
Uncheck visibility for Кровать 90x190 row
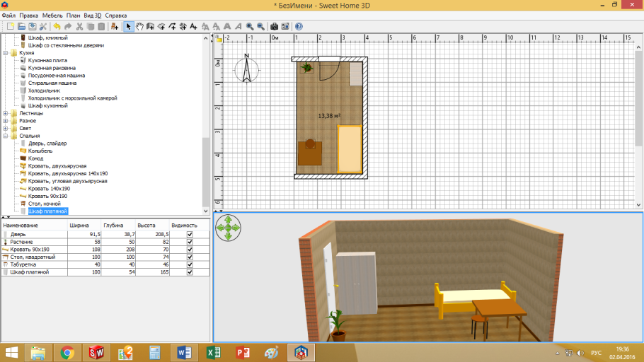(189, 249)
